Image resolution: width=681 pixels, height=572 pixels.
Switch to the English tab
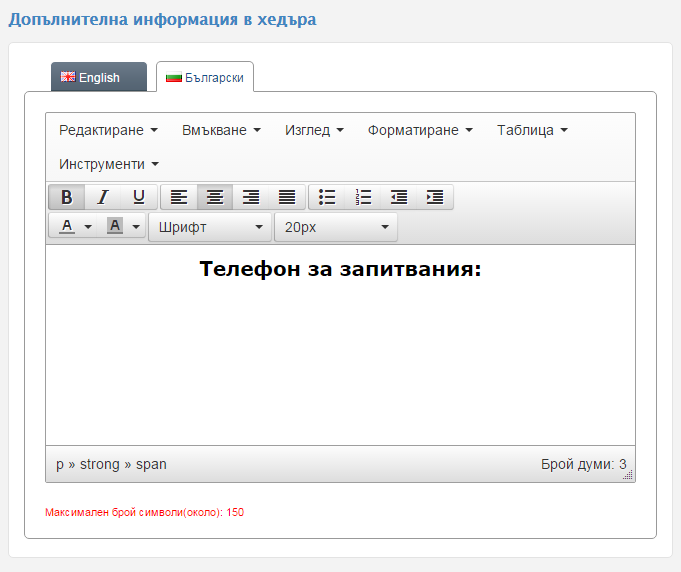99,77
